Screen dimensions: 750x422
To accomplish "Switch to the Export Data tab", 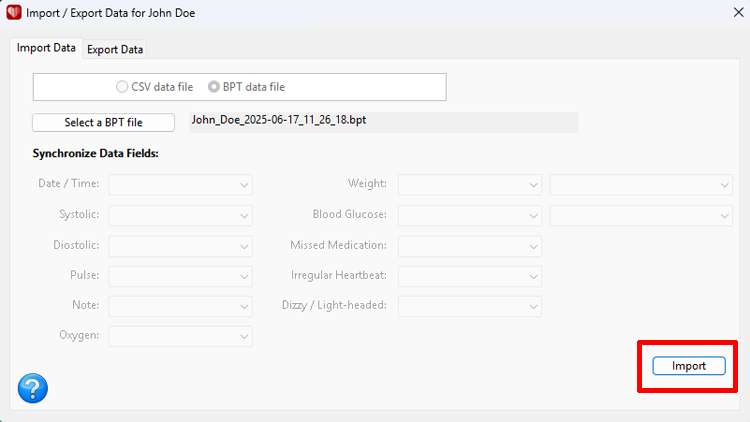I will [x=115, y=49].
